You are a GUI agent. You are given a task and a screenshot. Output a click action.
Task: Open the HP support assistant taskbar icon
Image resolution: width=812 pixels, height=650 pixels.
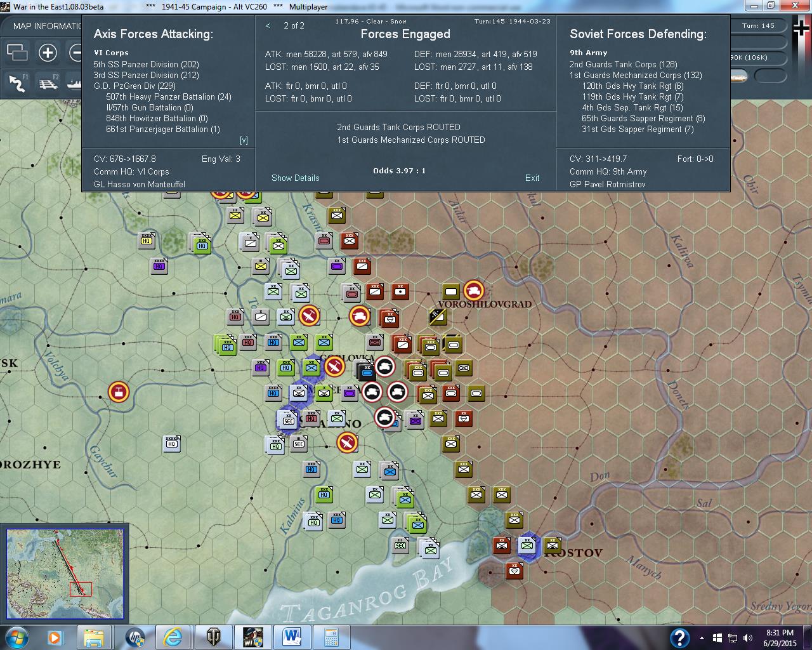[135, 637]
